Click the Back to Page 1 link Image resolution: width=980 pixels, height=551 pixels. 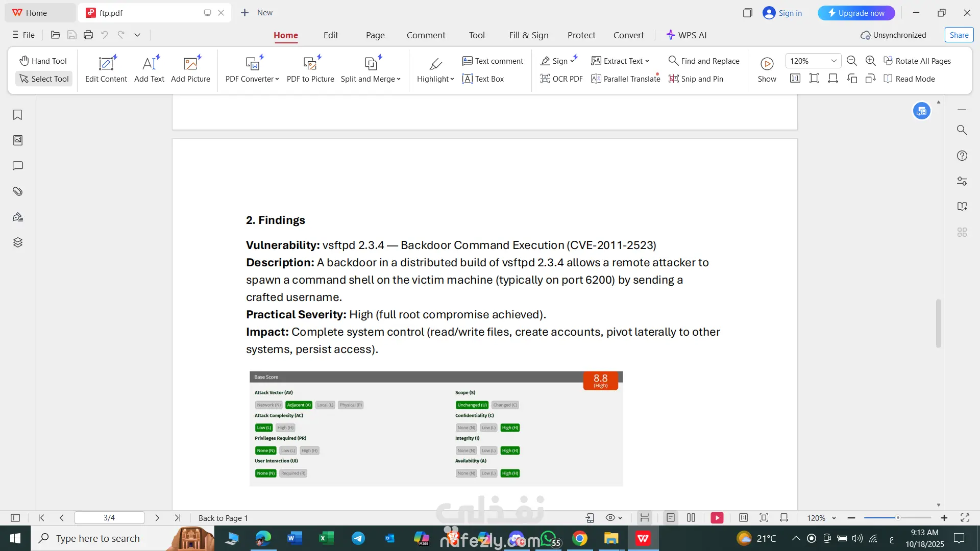coord(223,518)
